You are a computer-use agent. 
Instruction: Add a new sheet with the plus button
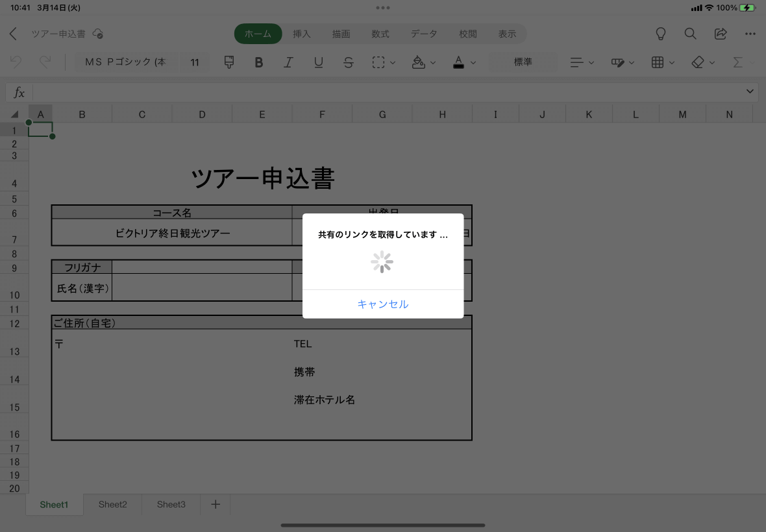pyautogui.click(x=215, y=504)
